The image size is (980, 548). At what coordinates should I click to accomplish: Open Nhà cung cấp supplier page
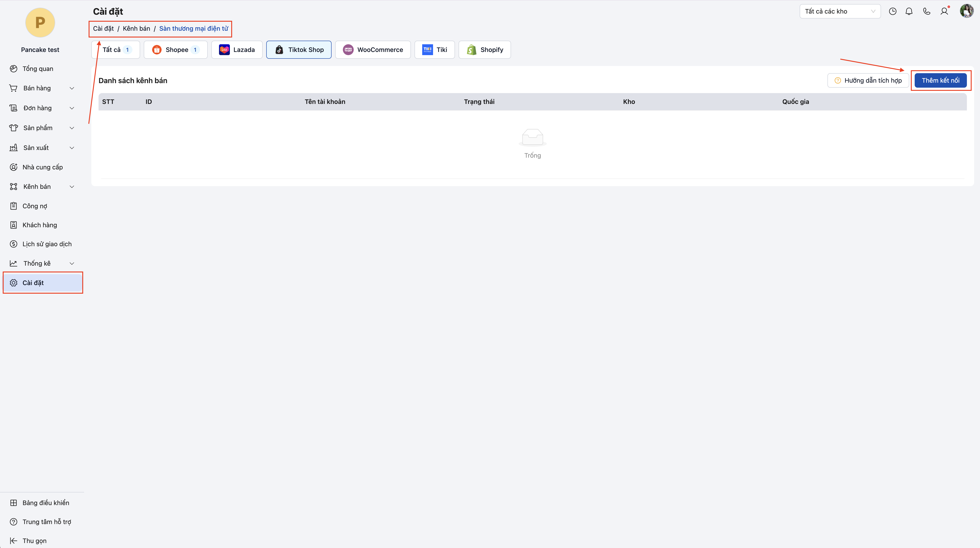coord(42,167)
